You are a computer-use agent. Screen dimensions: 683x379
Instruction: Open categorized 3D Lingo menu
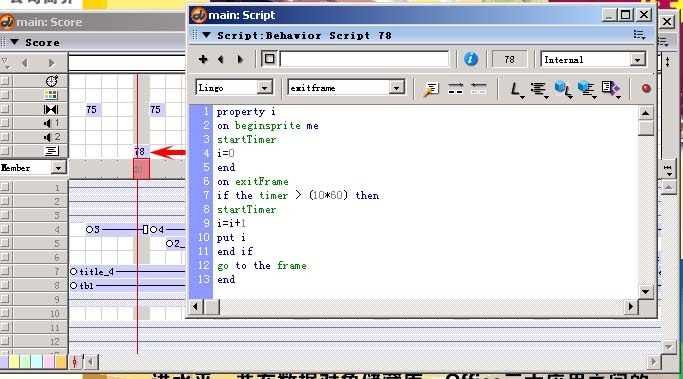click(587, 89)
